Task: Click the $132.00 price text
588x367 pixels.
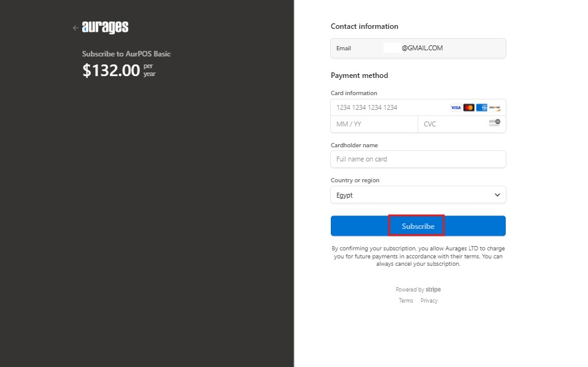Action: click(111, 71)
